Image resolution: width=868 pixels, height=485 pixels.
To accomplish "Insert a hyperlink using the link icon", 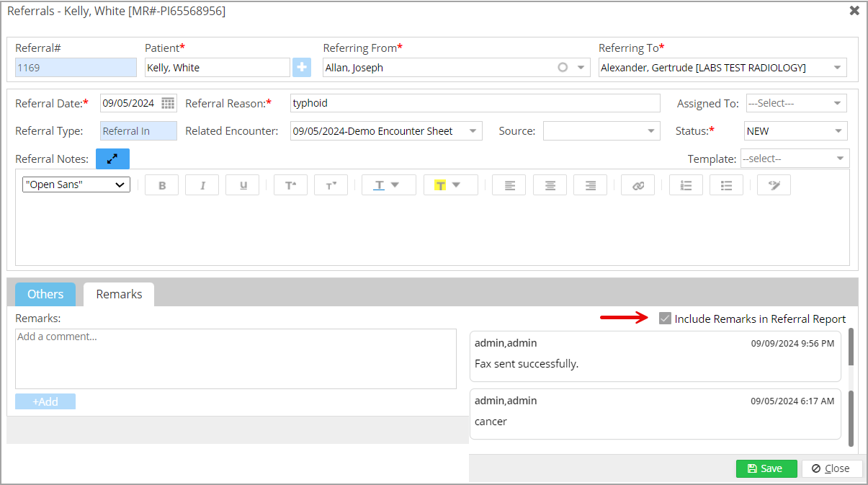I will 638,185.
